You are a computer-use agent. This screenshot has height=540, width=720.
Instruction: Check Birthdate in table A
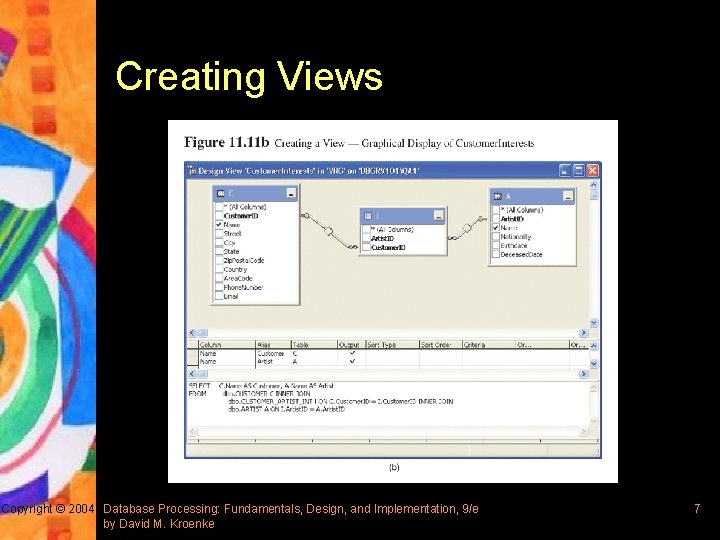coord(496,246)
